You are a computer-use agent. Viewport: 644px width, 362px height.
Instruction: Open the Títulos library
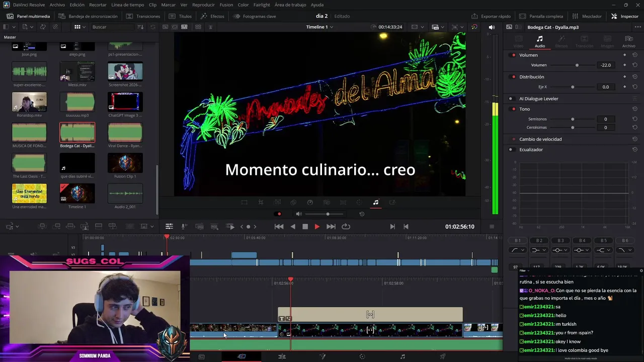click(x=181, y=16)
